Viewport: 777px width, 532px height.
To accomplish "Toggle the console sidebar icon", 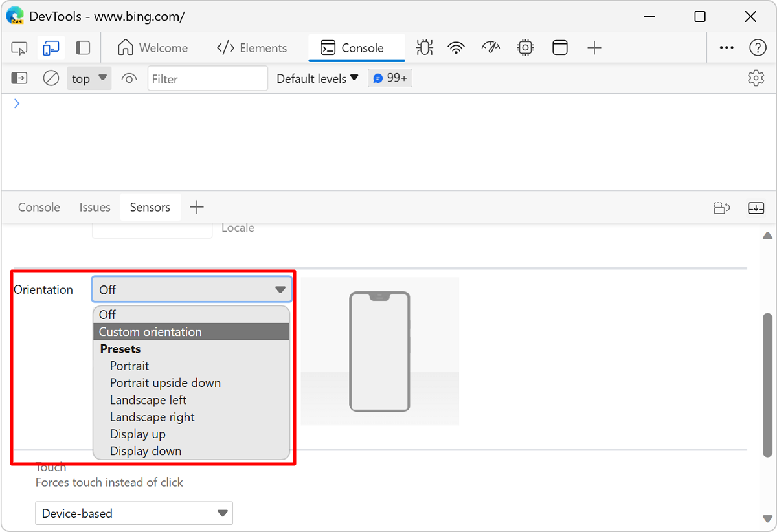I will tap(19, 78).
